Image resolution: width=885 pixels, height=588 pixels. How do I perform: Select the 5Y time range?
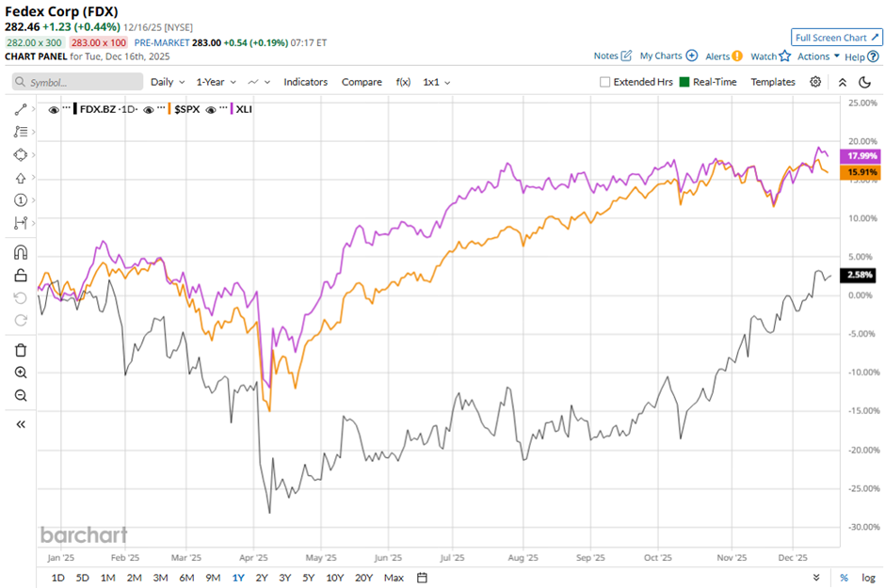(308, 578)
